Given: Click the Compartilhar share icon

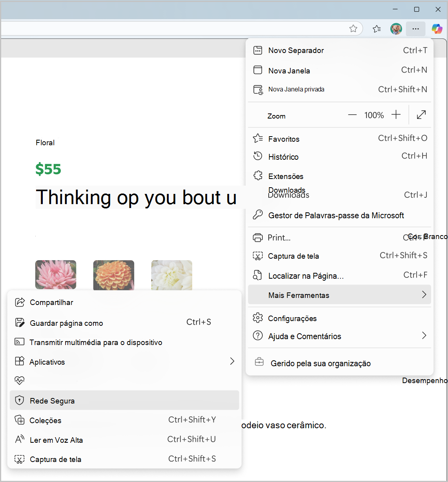Looking at the screenshot, I should pos(20,302).
